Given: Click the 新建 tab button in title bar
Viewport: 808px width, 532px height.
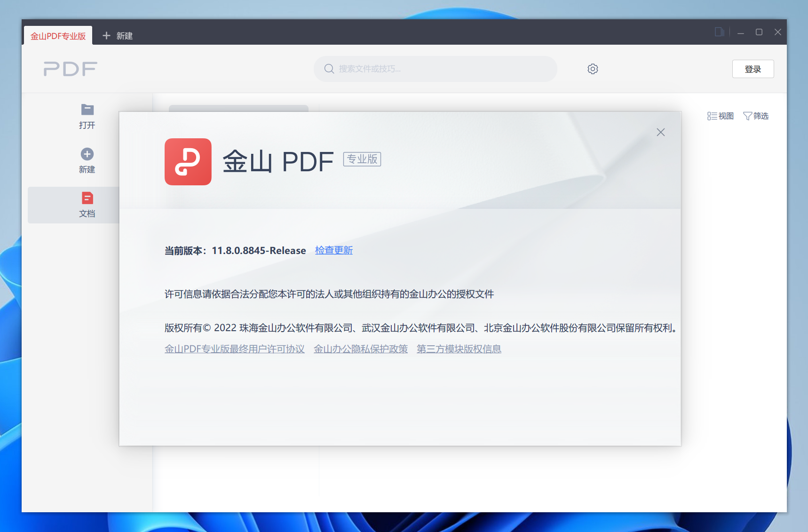Looking at the screenshot, I should pos(118,36).
